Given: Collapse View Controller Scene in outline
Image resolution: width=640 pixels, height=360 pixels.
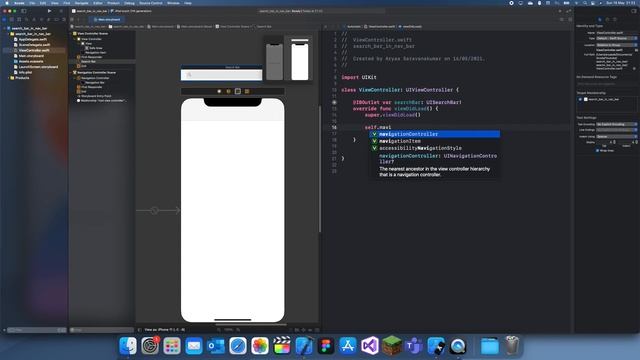Looking at the screenshot, I should coord(71,33).
